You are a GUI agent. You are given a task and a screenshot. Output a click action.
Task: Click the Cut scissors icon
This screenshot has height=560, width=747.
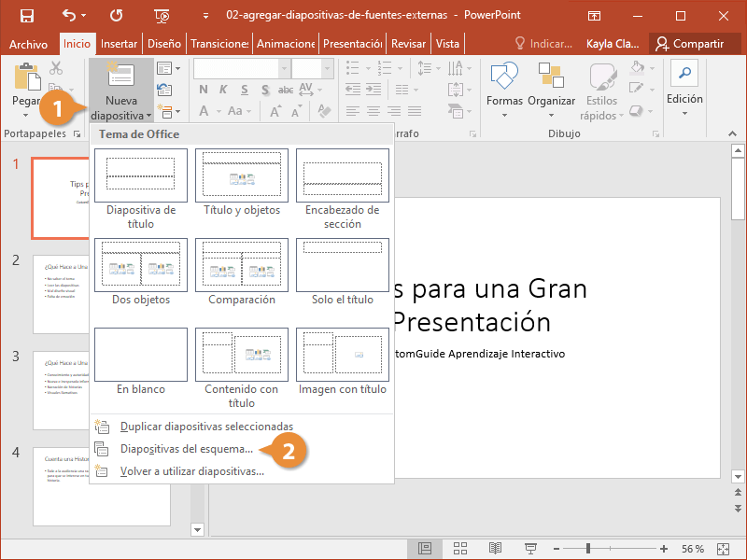click(x=56, y=68)
